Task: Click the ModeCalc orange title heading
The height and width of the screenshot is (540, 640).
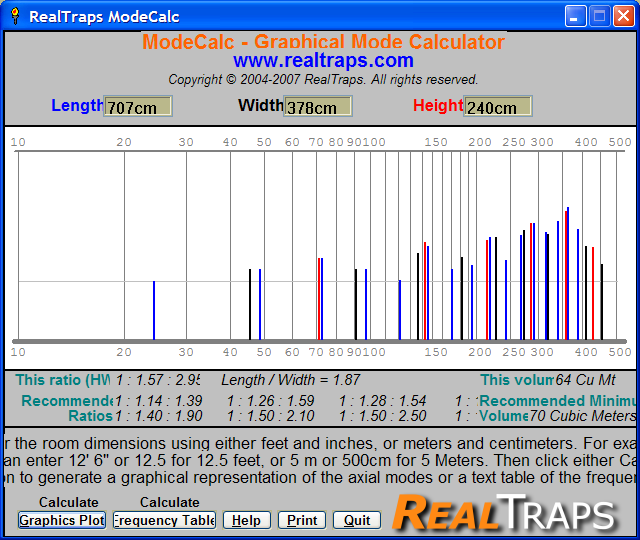Action: tap(323, 42)
